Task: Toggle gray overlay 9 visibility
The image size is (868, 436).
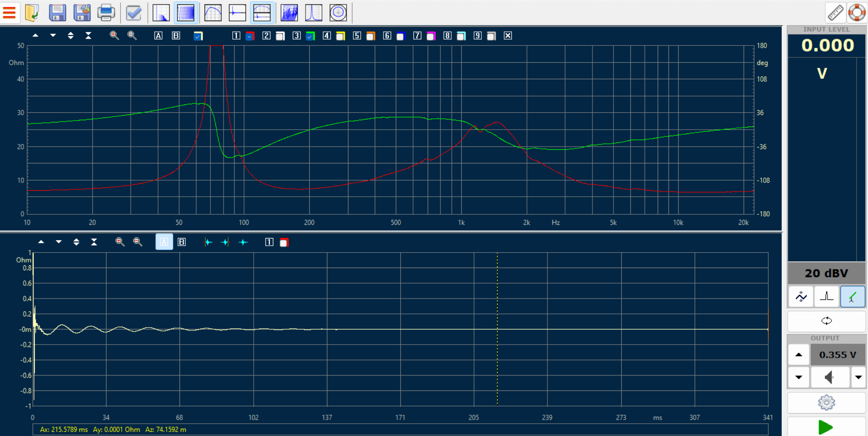Action: pyautogui.click(x=491, y=36)
